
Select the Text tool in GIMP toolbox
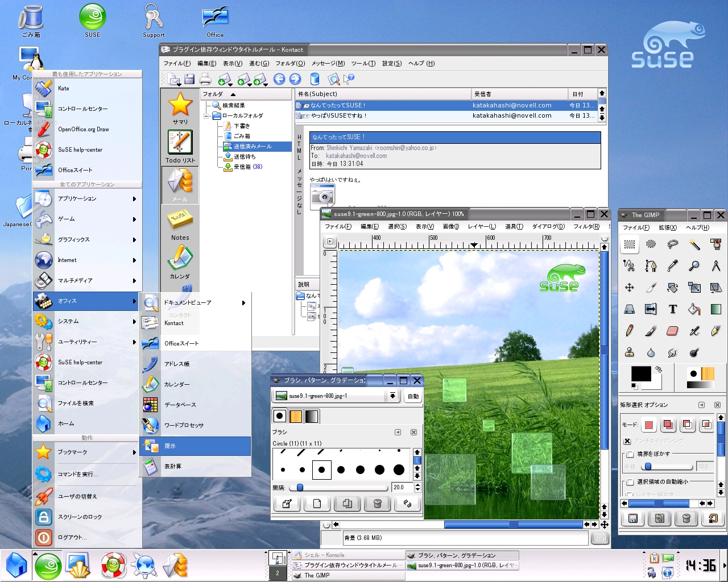(x=673, y=309)
